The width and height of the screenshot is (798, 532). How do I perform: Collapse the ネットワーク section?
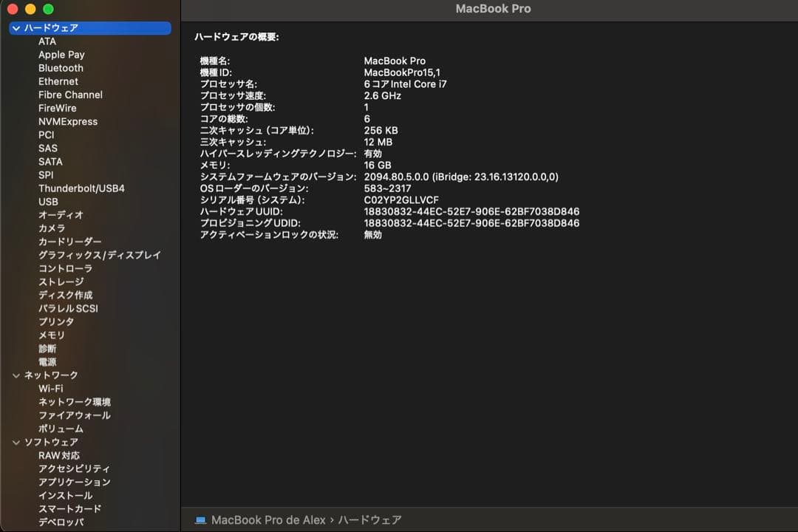point(16,375)
